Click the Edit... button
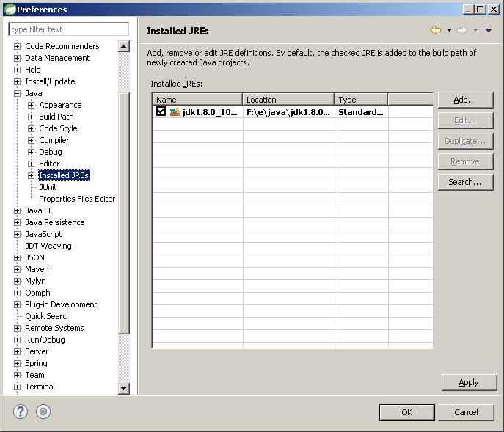 [465, 120]
